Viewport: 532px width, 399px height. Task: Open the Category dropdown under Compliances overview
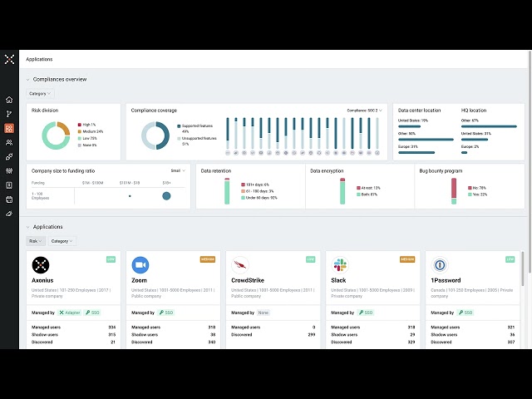coord(40,94)
